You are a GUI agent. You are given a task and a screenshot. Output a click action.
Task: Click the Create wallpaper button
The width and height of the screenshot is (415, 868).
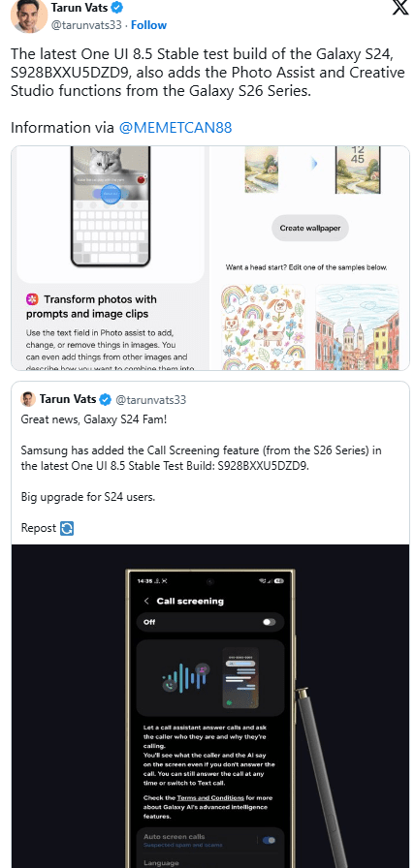tap(309, 228)
